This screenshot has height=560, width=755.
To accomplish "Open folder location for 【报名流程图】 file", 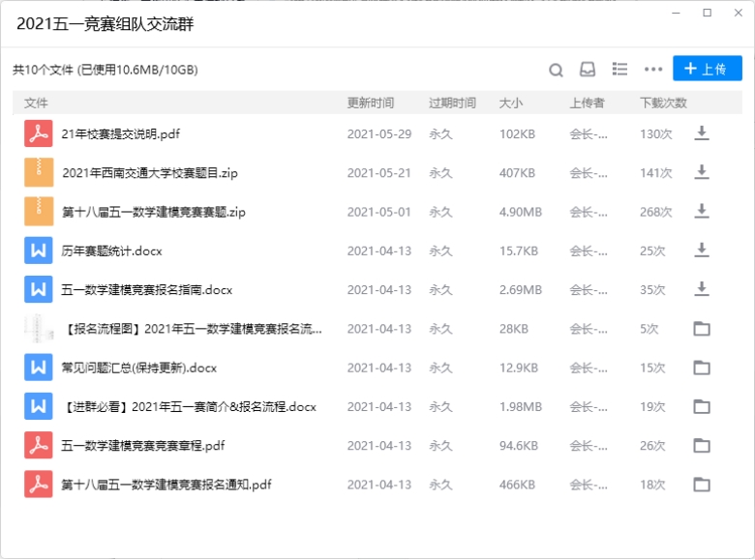I will click(702, 329).
